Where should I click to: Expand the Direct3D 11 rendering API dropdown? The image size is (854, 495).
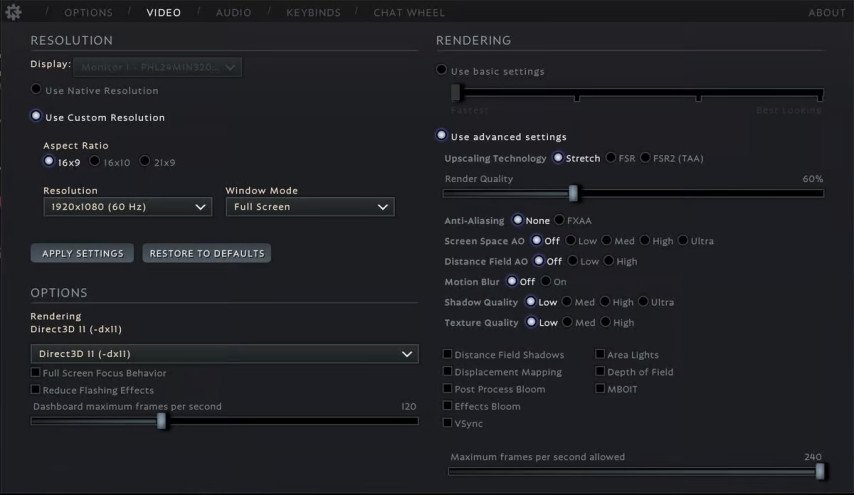coord(224,354)
